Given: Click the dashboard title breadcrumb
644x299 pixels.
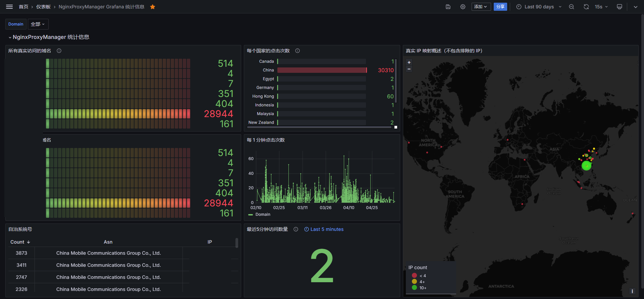Looking at the screenshot, I should point(102,7).
